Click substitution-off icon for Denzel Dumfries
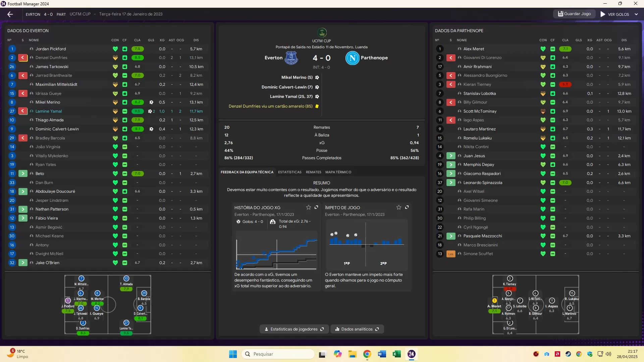The width and height of the screenshot is (644, 362). point(23,58)
